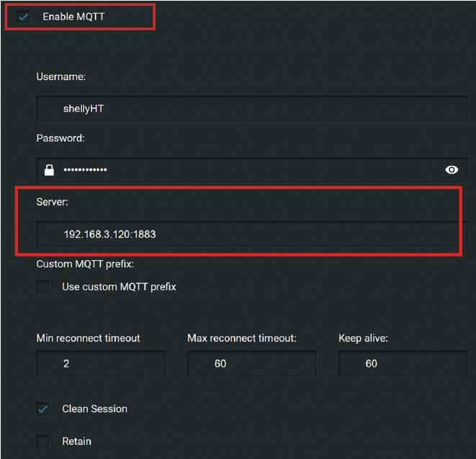Click the Username field containing shellyHT
The width and height of the screenshot is (476, 459).
pos(252,109)
